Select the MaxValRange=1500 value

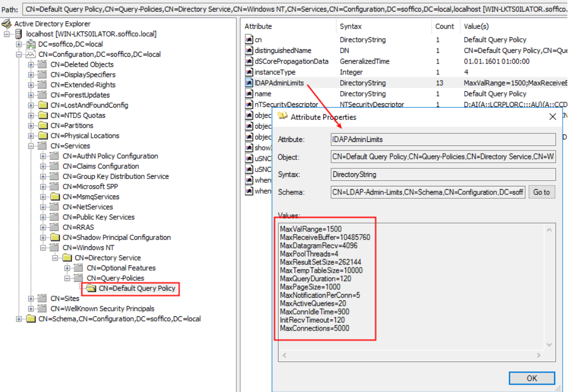click(310, 229)
